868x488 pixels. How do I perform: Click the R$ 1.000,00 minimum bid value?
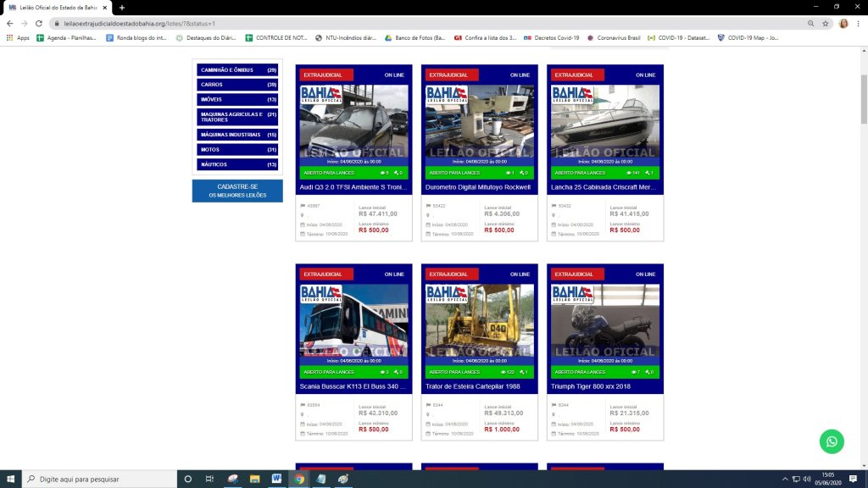point(502,430)
